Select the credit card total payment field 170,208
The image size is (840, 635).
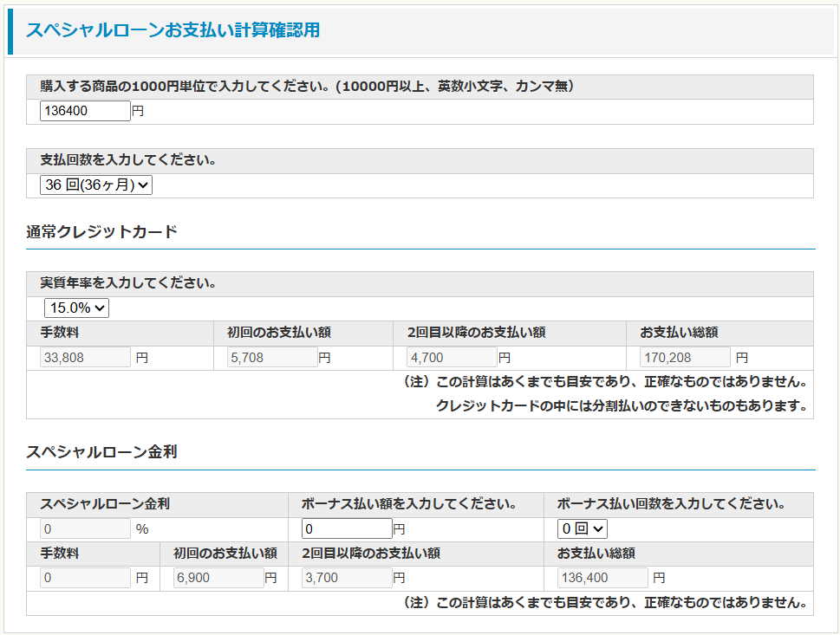(686, 357)
